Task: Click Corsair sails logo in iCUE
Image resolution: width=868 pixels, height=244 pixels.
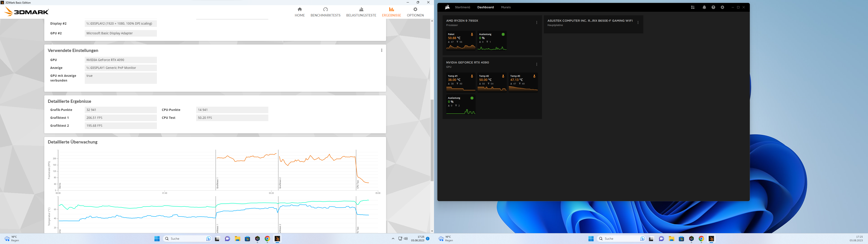Action: [x=447, y=7]
